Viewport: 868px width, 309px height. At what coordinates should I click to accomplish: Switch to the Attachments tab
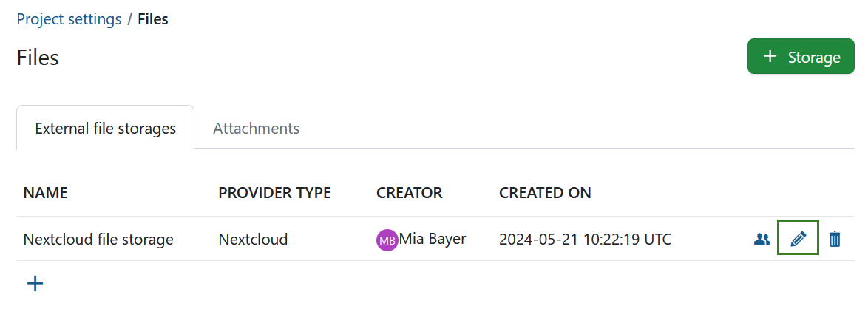[256, 128]
